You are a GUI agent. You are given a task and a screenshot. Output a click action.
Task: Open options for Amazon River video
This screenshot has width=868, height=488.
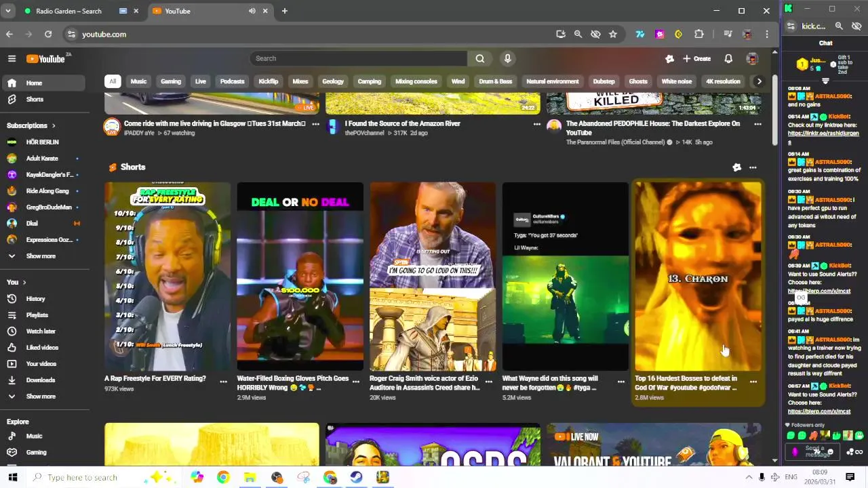pos(536,124)
